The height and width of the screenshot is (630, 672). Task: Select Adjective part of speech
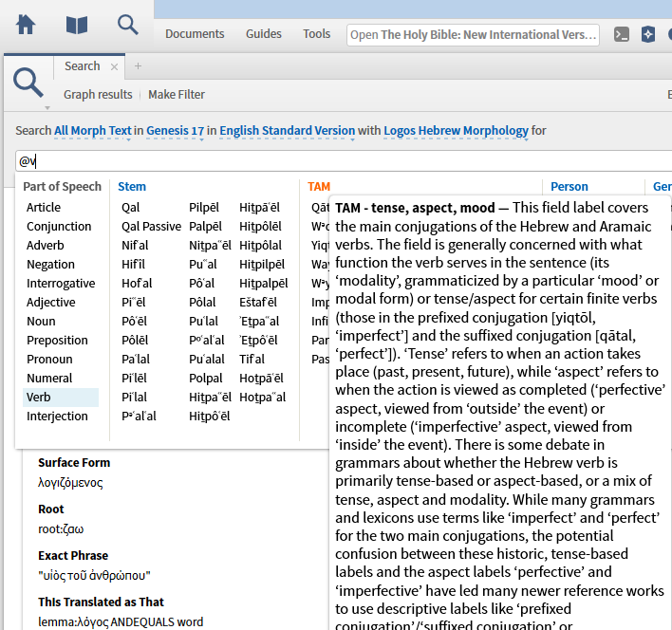51,303
